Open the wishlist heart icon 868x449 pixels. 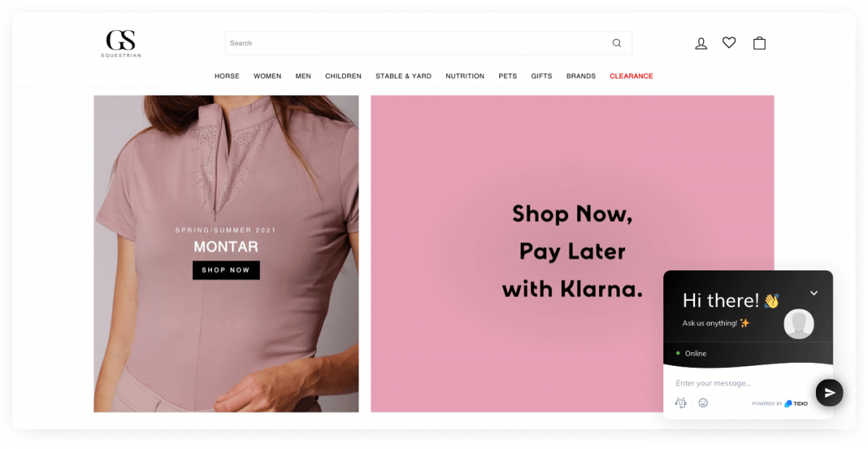click(729, 43)
